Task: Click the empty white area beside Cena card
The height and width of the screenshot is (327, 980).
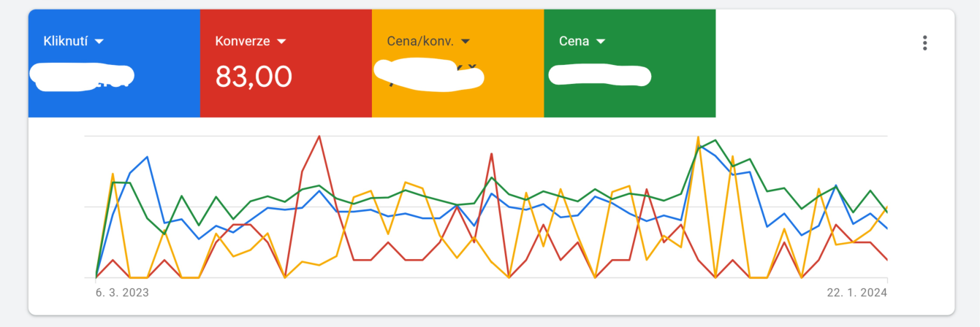Action: coord(811,63)
